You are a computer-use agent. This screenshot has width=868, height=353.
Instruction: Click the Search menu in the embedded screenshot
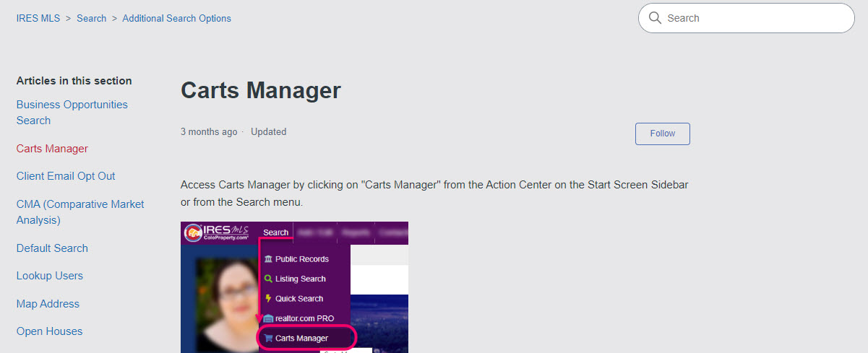276,232
